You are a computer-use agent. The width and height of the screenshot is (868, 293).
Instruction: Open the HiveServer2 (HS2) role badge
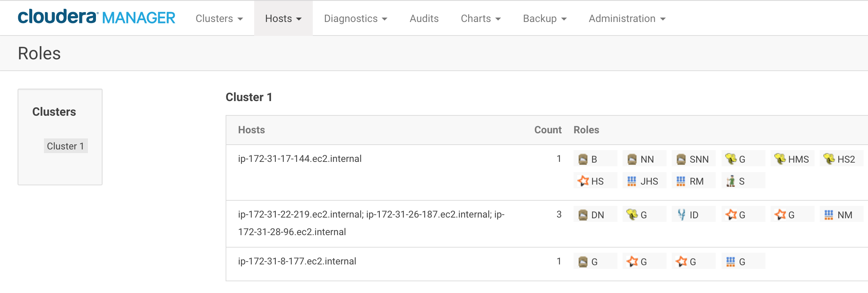tap(841, 159)
